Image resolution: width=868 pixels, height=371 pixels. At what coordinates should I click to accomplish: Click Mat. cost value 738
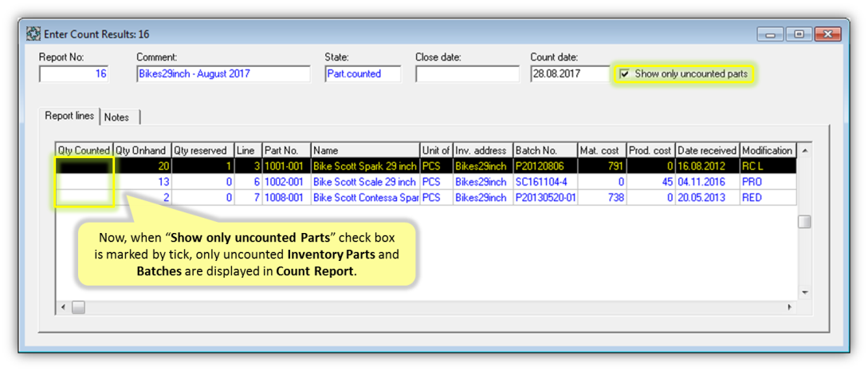click(602, 198)
